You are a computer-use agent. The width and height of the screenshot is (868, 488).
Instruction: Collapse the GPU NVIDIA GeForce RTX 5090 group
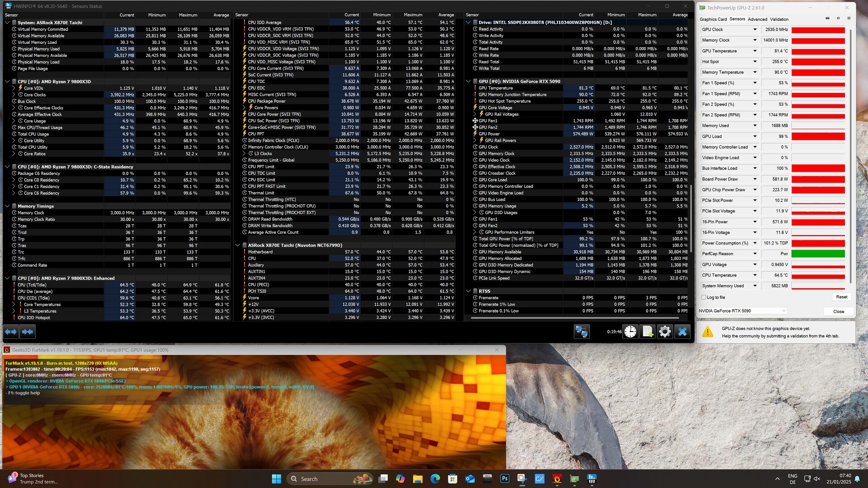click(x=468, y=81)
